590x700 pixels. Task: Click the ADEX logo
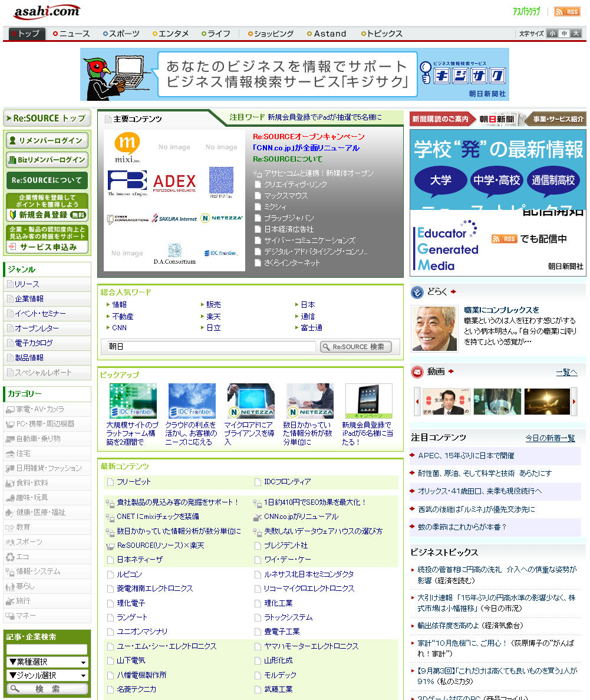174,182
